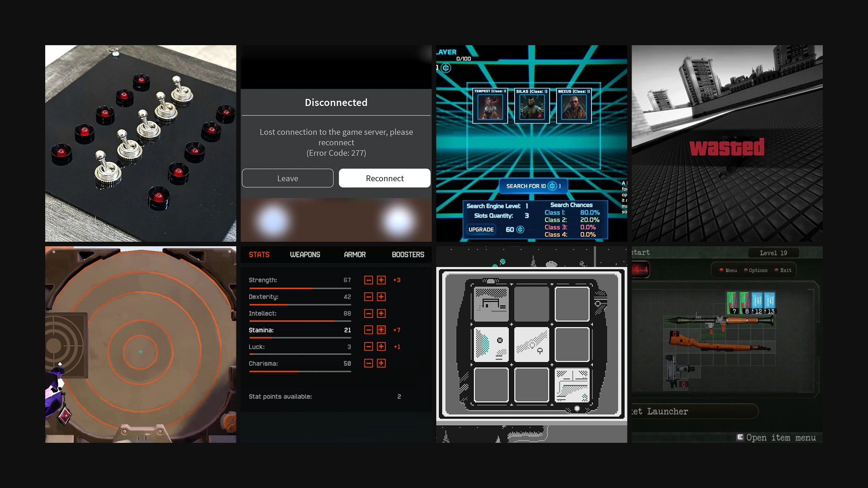Select the SILAS character portrait
The width and height of the screenshot is (868, 488).
coord(532,107)
